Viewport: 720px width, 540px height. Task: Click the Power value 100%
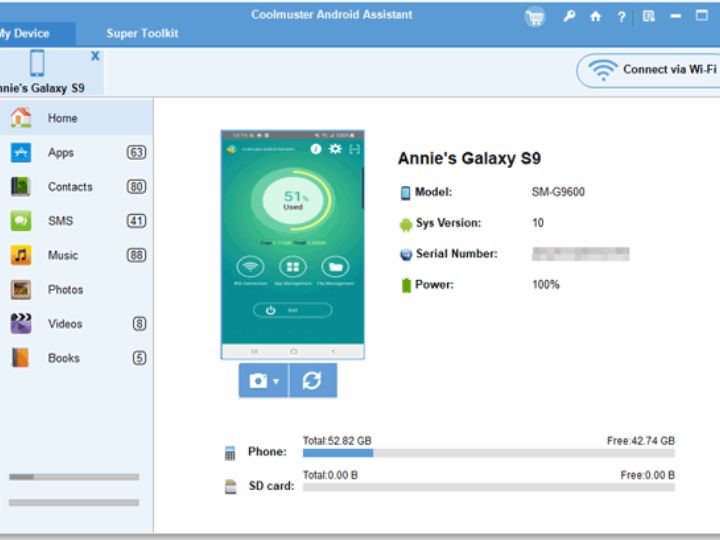546,285
